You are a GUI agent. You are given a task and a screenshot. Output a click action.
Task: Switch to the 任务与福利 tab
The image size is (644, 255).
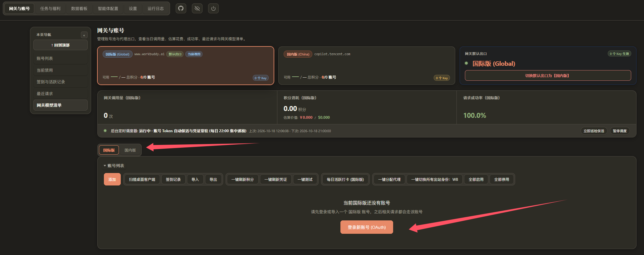50,8
